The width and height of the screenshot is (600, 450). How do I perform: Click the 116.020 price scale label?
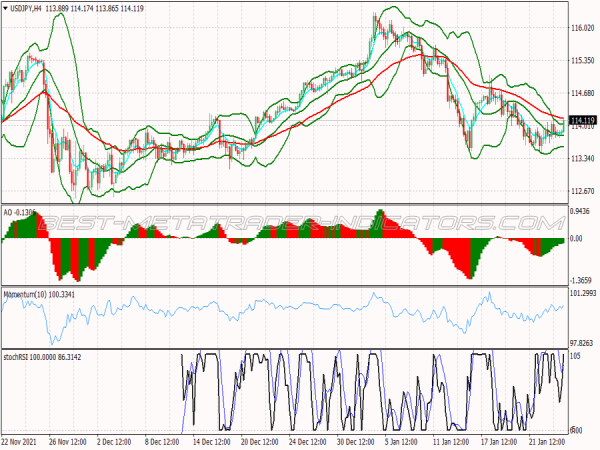point(582,28)
